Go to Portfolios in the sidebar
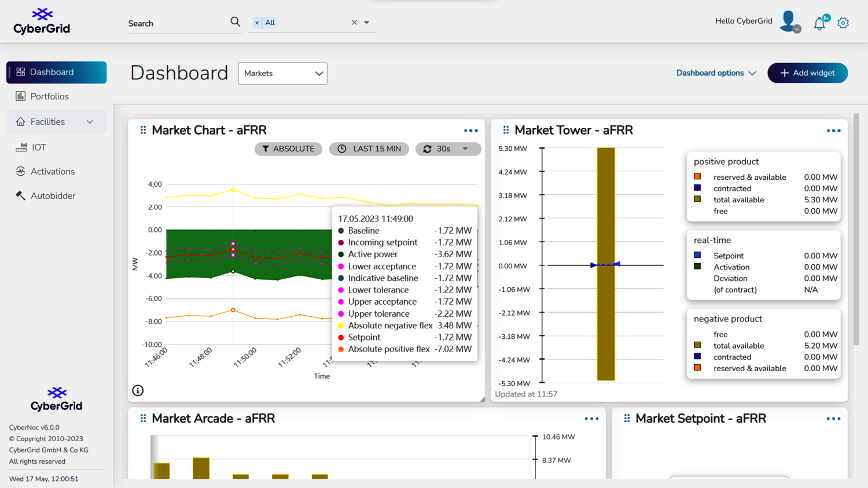Image resolution: width=868 pixels, height=488 pixels. pos(49,97)
